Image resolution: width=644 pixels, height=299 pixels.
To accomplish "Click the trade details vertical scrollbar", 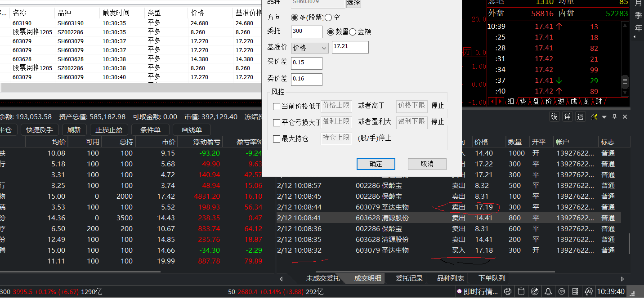I will [x=629, y=244].
